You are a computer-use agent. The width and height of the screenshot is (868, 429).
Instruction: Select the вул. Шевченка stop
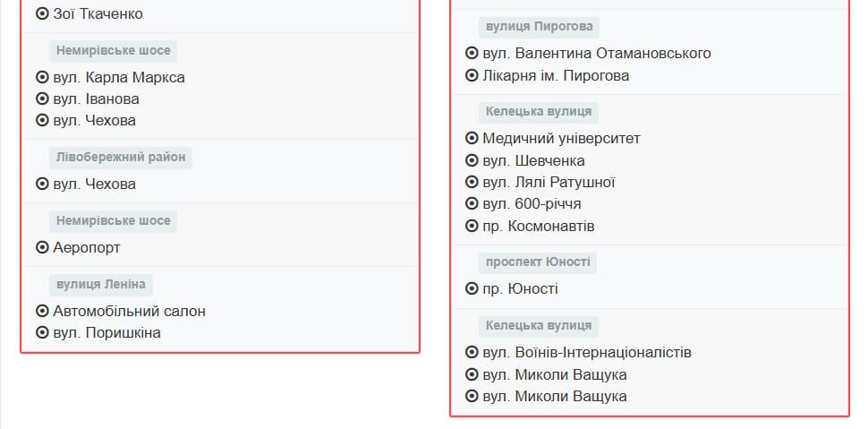point(533,160)
